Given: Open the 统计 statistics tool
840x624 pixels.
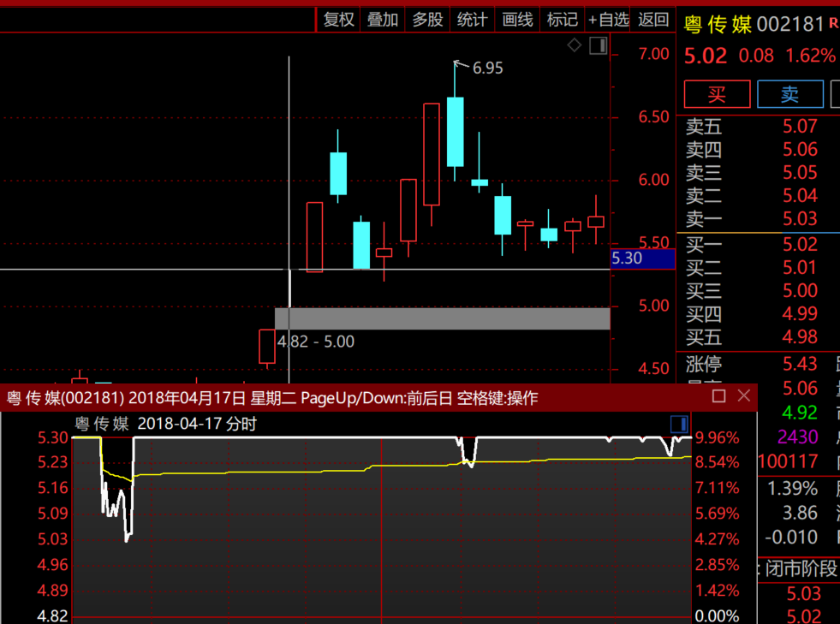Looking at the screenshot, I should coord(472,19).
